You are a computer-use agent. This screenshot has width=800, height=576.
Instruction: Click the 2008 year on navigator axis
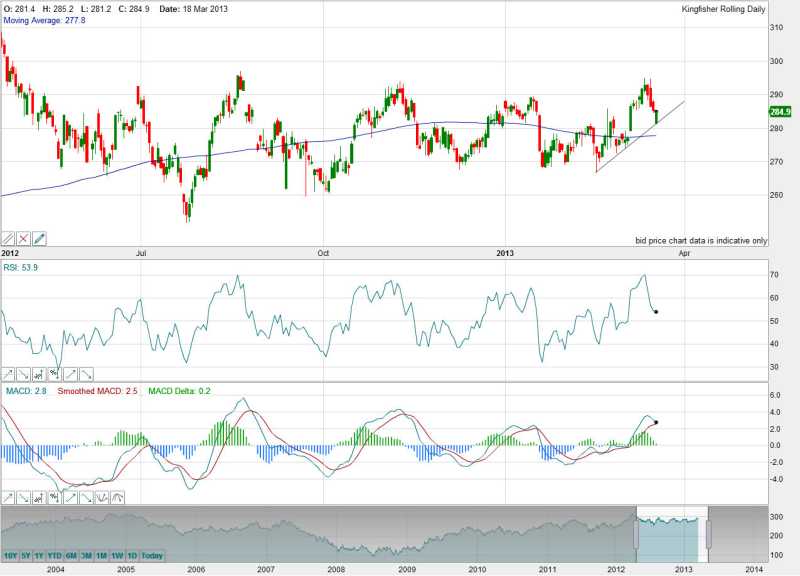tap(336, 569)
